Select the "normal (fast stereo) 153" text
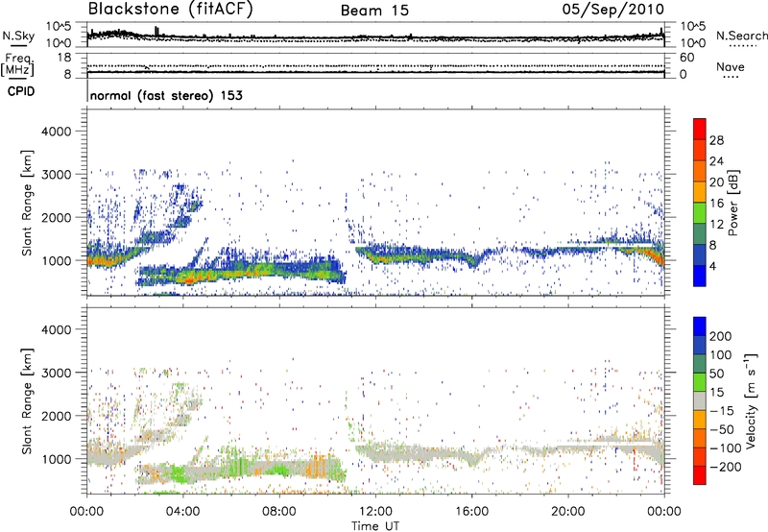 (x=166, y=95)
